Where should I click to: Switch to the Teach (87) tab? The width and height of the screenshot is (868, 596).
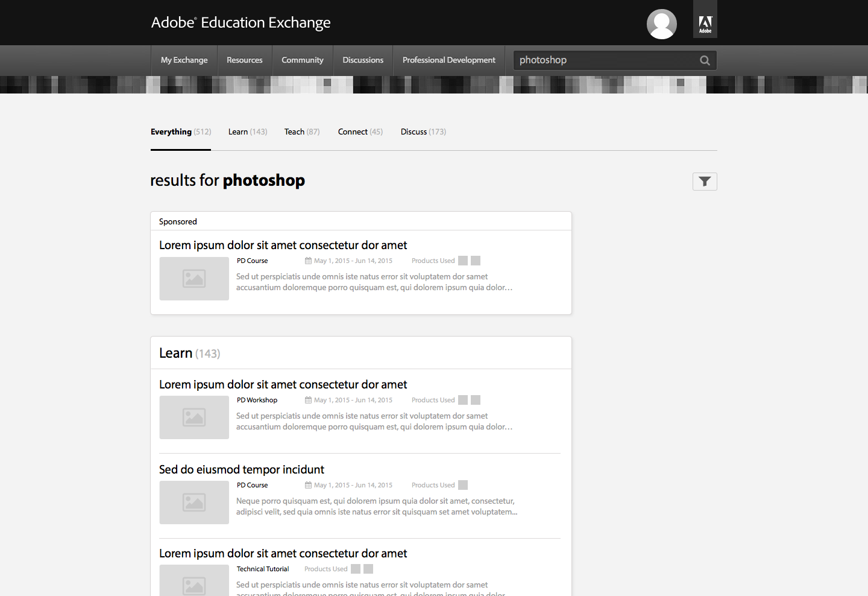(302, 132)
